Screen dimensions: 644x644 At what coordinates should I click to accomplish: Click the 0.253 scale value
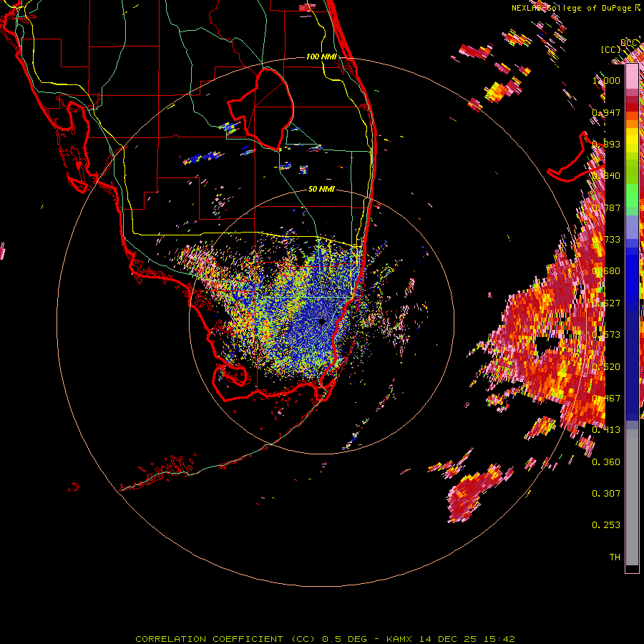pos(606,525)
